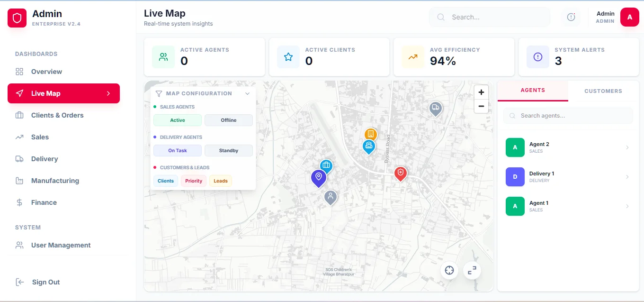The image size is (644, 302).
Task: Collapse the Map Configuration panel
Action: pyautogui.click(x=247, y=94)
